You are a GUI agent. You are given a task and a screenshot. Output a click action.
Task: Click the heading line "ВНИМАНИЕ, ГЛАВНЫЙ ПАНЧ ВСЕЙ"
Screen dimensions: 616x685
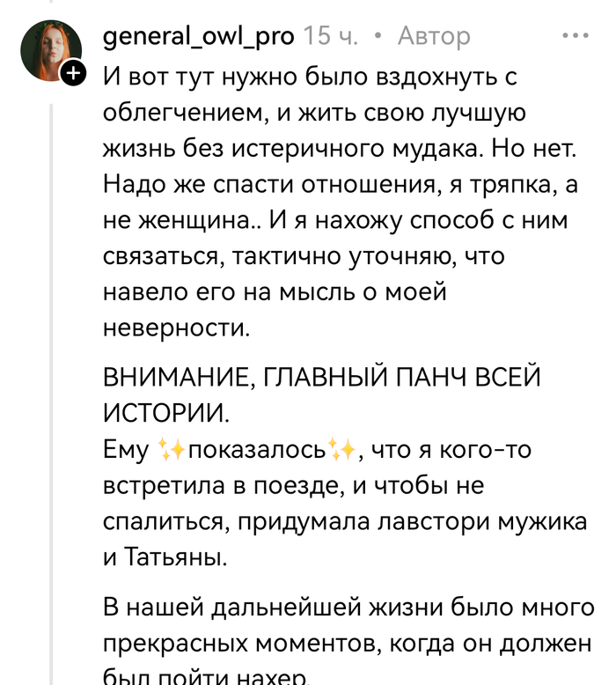click(321, 378)
